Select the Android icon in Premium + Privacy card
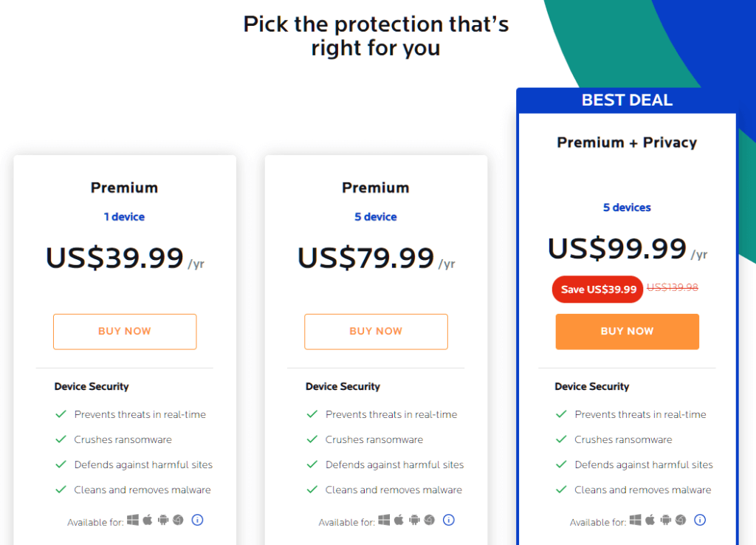The height and width of the screenshot is (545, 756). pos(665,520)
